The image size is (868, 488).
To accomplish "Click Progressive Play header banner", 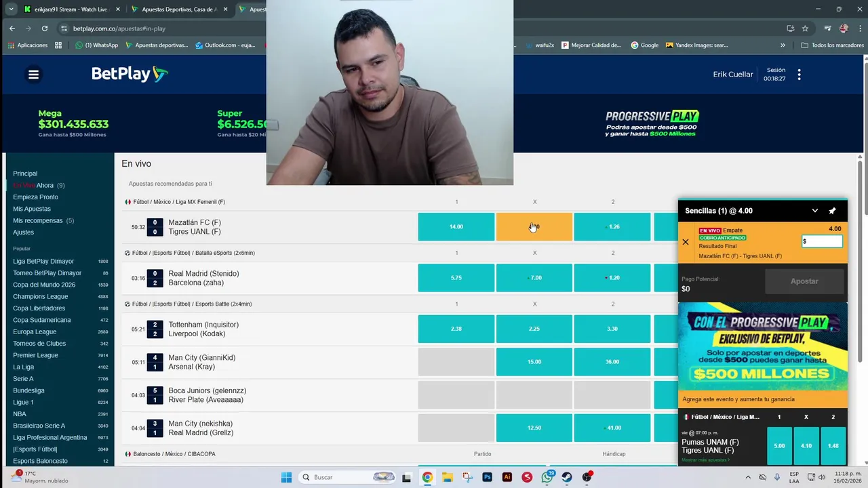I will [652, 123].
